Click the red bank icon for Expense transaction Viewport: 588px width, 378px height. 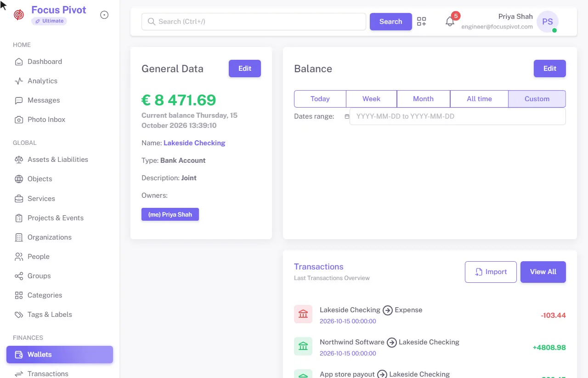tap(303, 314)
